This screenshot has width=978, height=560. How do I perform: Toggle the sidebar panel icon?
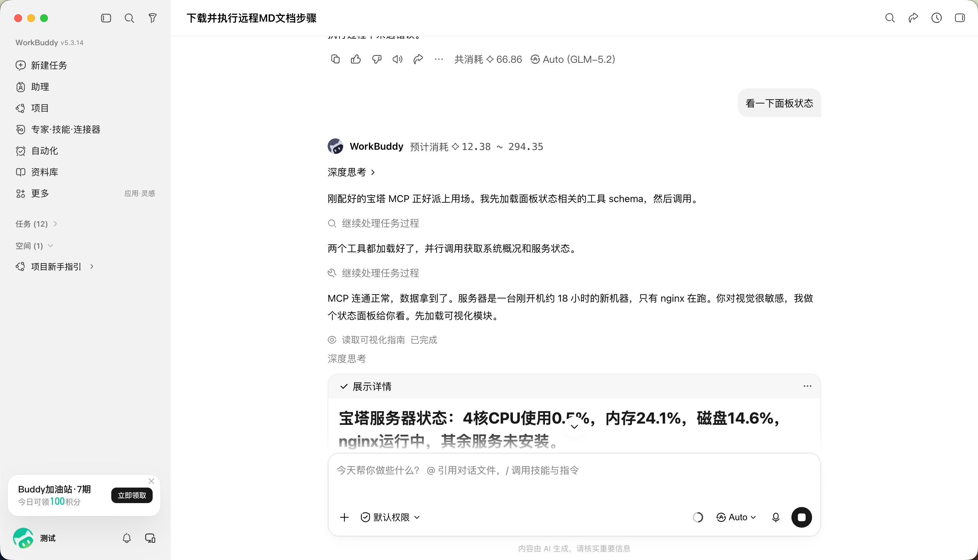tap(106, 18)
